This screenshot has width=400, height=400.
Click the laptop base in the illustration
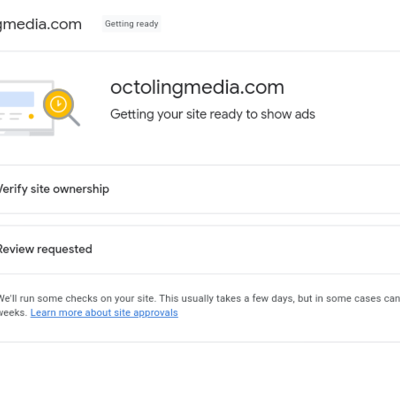(x=27, y=133)
